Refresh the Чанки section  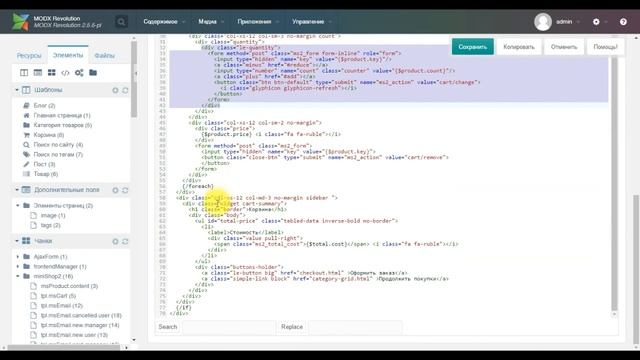[125, 241]
